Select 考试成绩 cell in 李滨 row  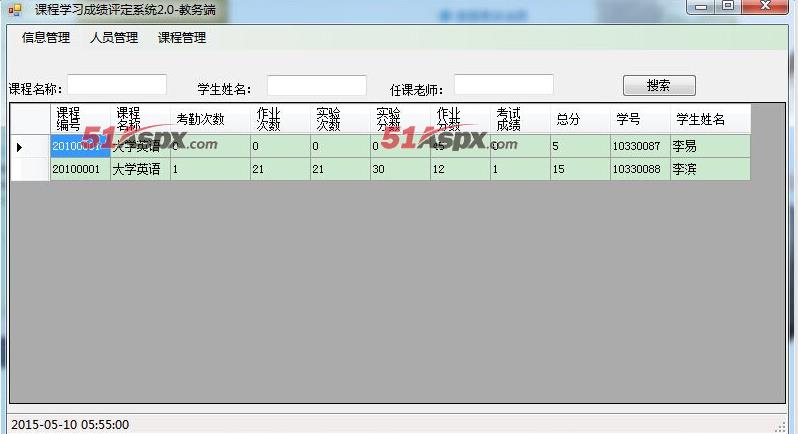[520, 169]
